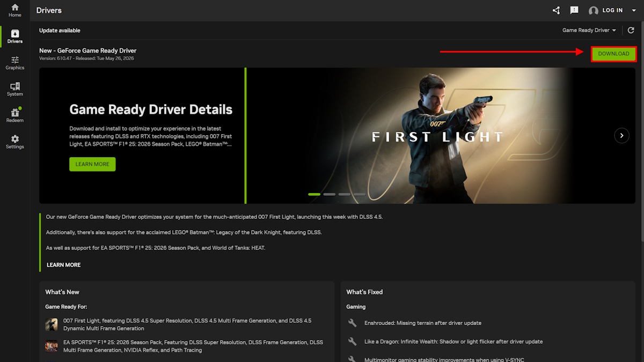Open the Drivers sidebar section
This screenshot has width=644, height=362.
coord(15,36)
